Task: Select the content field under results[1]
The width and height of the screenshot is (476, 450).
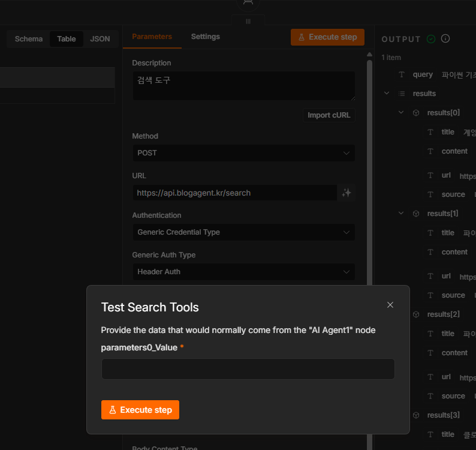Action: coord(454,252)
